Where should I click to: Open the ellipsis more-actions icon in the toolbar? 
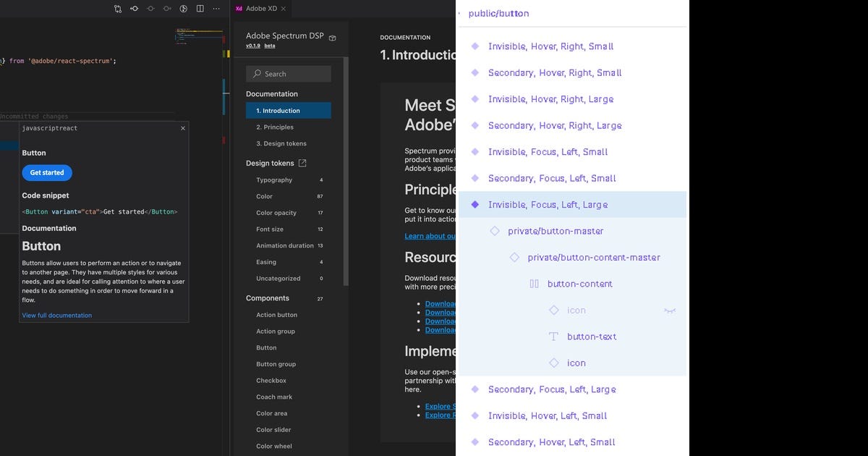(x=216, y=8)
